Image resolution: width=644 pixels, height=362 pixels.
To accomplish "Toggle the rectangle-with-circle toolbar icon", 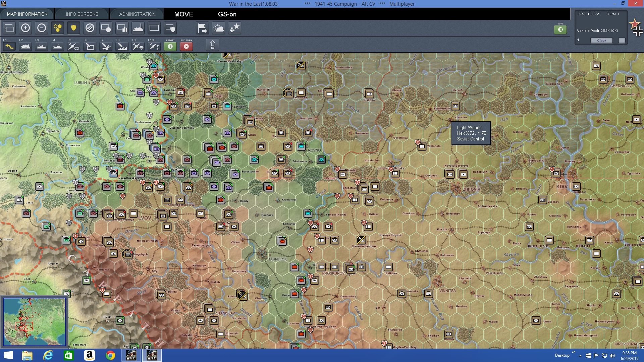I will point(106,28).
